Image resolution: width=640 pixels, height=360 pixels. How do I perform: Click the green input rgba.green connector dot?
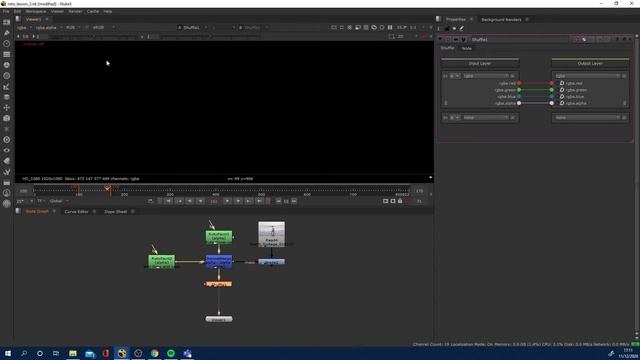[x=519, y=90]
